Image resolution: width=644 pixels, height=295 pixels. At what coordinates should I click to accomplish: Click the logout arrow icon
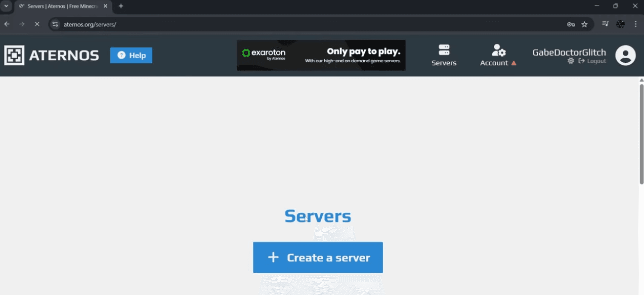click(x=581, y=60)
